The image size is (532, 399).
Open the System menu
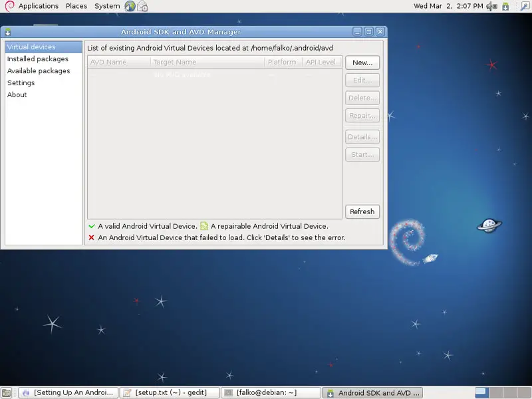click(107, 6)
